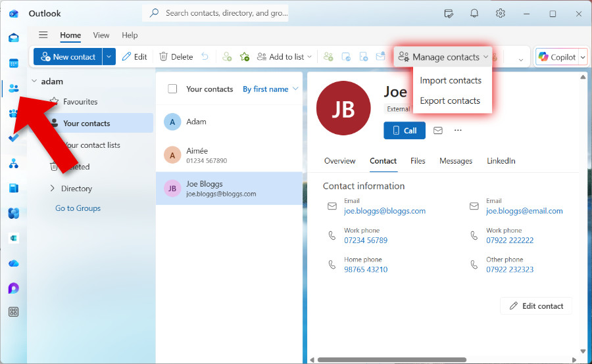Open the Messages tab
Screen dimensions: 592x364
click(x=456, y=161)
